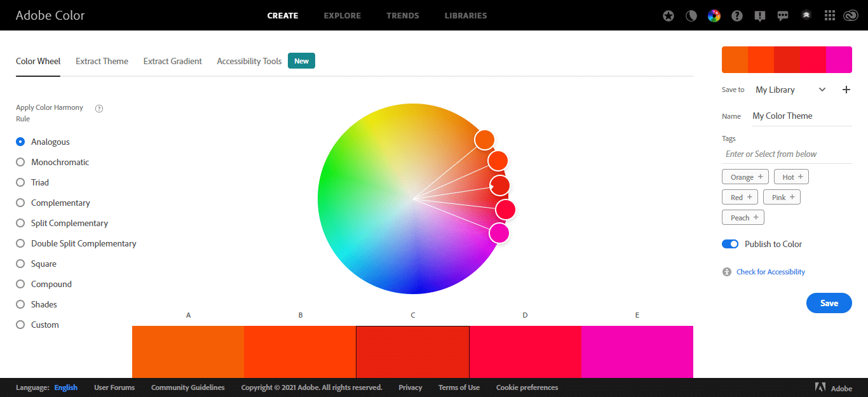Add the Peach tag
The image size is (868, 397).
(x=743, y=217)
